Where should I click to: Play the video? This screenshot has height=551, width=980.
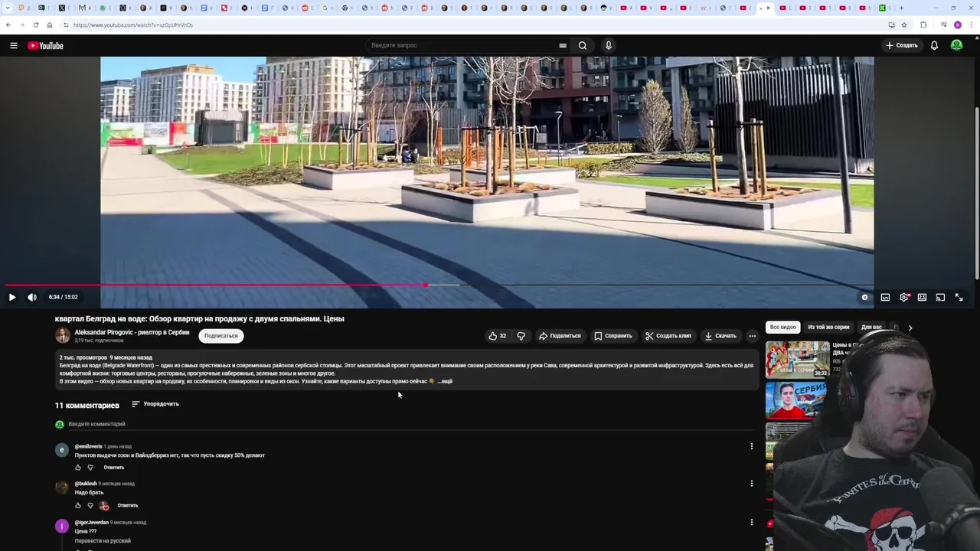pos(11,297)
